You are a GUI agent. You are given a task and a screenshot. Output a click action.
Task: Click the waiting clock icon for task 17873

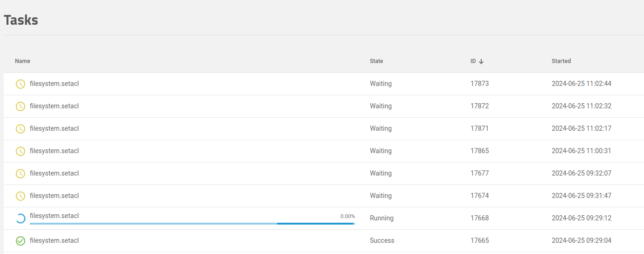coord(21,84)
